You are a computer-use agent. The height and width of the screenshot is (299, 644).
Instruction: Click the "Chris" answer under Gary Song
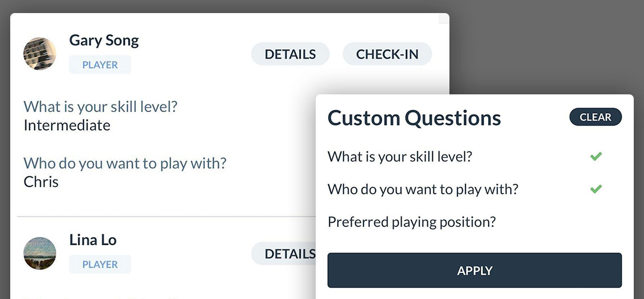tap(41, 182)
